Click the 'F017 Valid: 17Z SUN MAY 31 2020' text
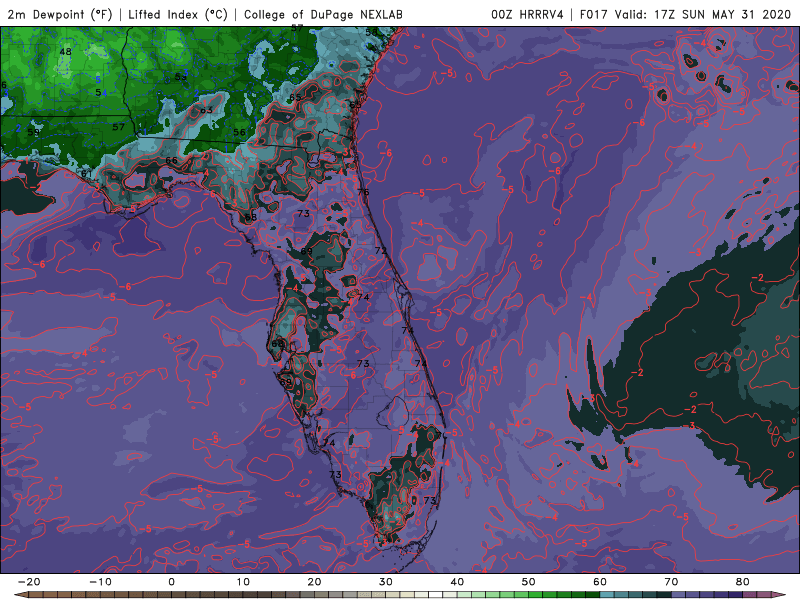 685,14
